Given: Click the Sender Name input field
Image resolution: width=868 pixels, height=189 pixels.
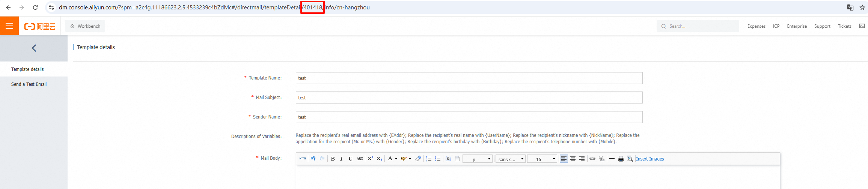Looking at the screenshot, I should (469, 117).
